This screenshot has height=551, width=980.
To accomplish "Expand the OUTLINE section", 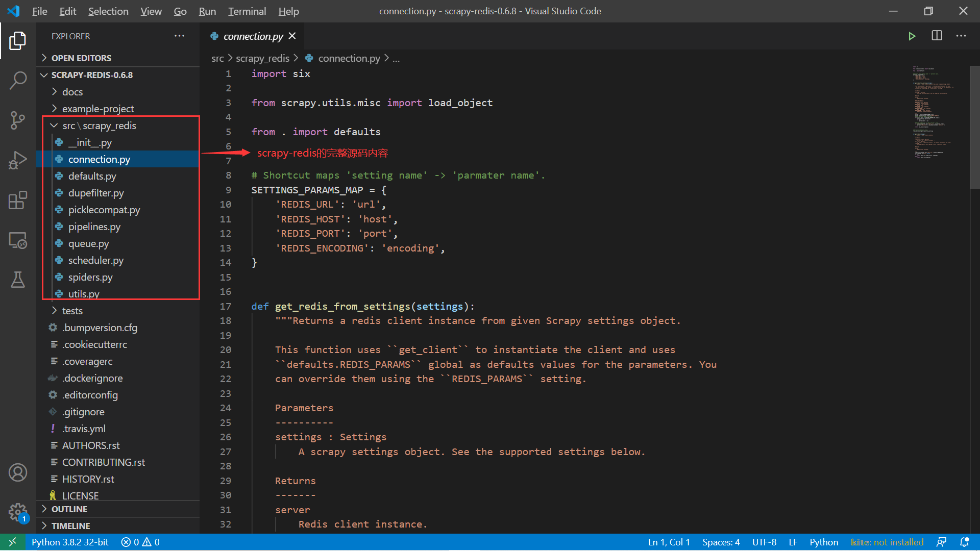I will point(118,509).
